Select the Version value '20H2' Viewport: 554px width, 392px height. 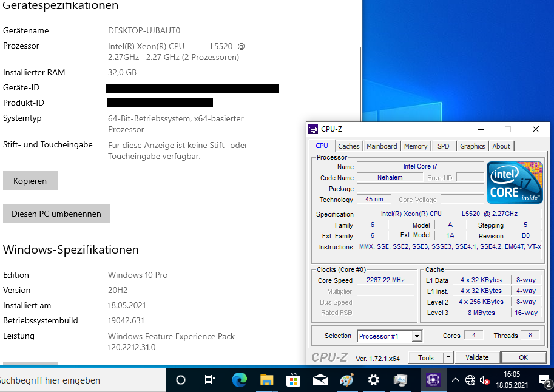(x=118, y=290)
